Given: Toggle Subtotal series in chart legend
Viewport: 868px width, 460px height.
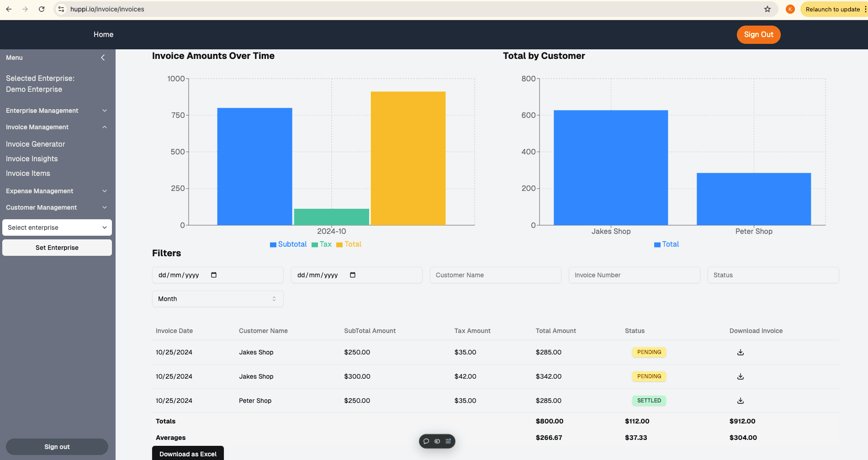Looking at the screenshot, I should [x=288, y=244].
